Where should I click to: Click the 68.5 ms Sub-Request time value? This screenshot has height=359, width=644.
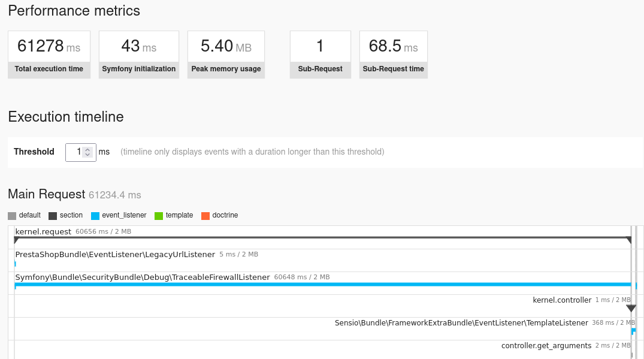pyautogui.click(x=393, y=46)
